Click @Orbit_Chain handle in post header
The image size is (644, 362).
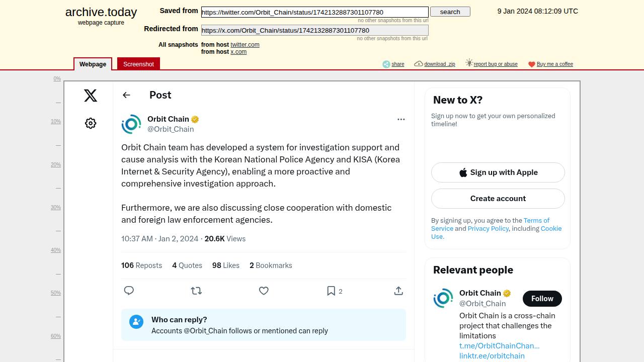(171, 129)
